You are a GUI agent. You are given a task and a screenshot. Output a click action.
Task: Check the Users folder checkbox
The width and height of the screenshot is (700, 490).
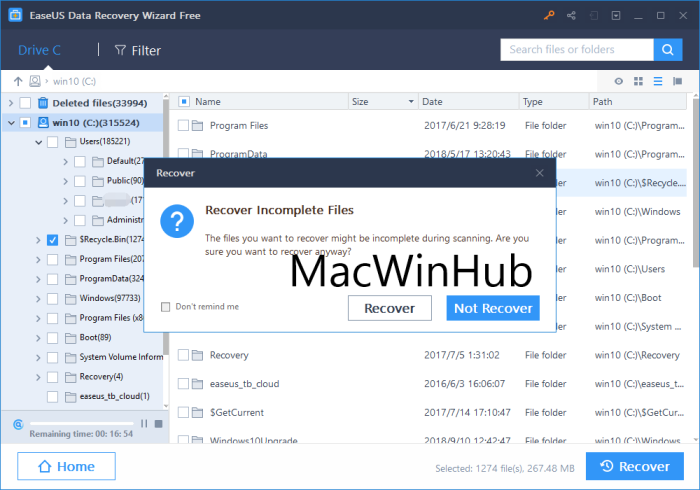(53, 142)
